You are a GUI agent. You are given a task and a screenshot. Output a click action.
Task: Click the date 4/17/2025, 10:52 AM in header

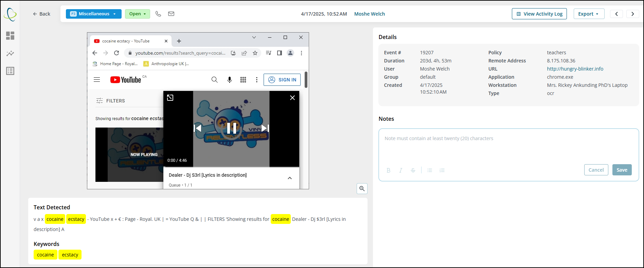[x=324, y=14]
